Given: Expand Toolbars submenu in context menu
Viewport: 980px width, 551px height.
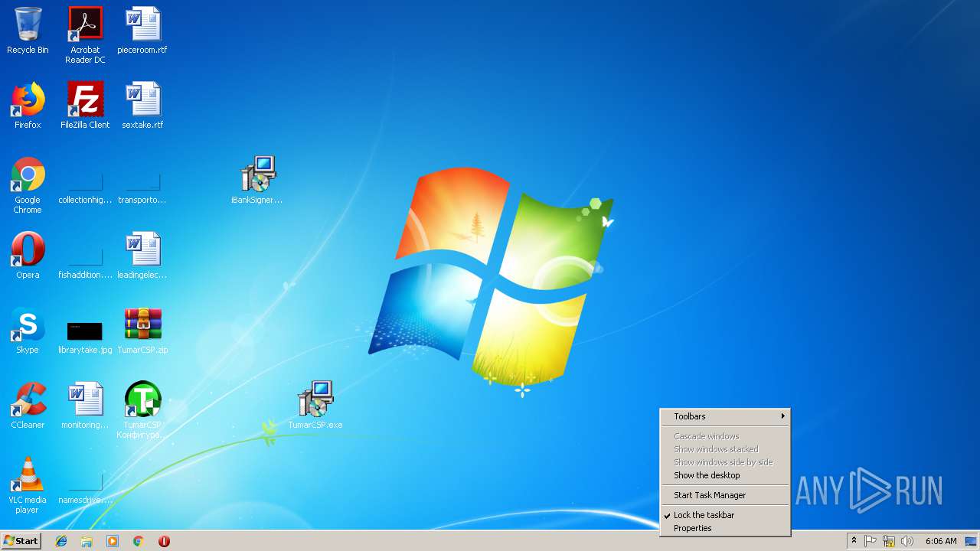Looking at the screenshot, I should [725, 416].
